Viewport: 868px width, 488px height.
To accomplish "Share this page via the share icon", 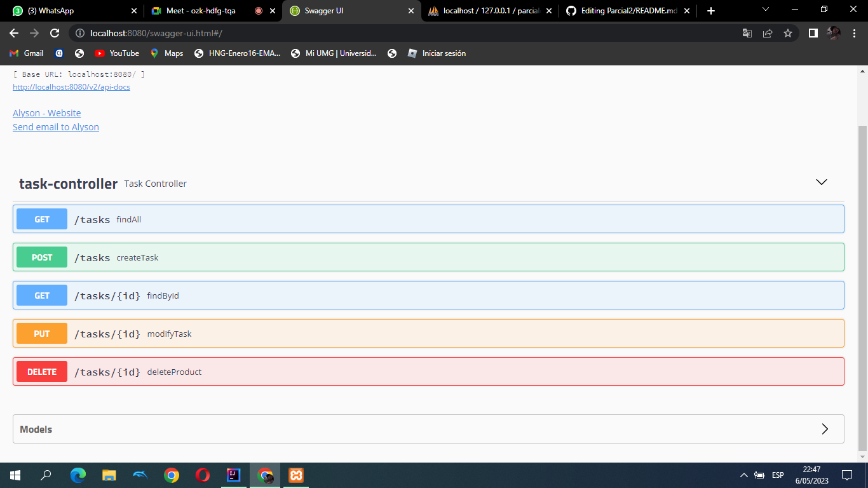I will pyautogui.click(x=768, y=33).
